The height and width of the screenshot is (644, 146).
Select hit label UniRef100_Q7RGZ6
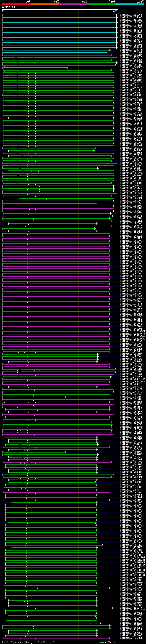coord(131,434)
